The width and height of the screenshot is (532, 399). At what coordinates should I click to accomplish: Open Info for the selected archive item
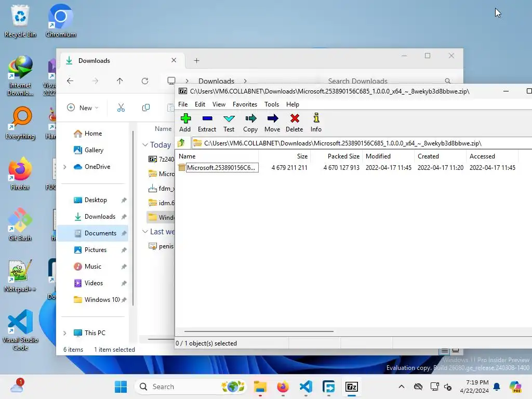tap(316, 123)
